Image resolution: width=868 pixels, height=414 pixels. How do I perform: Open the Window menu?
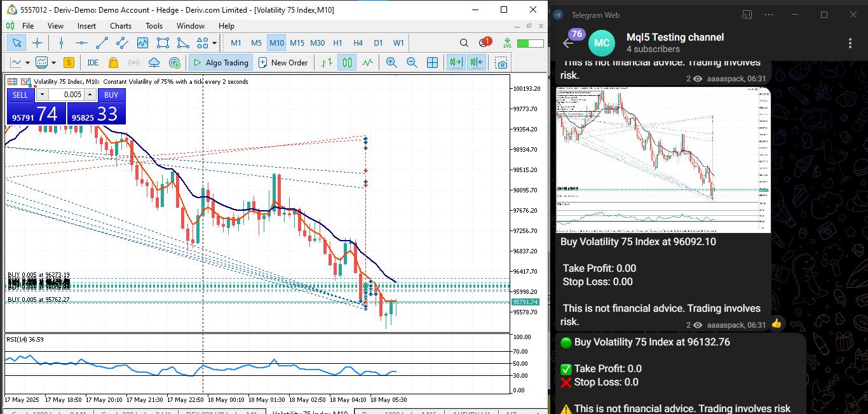(x=191, y=26)
